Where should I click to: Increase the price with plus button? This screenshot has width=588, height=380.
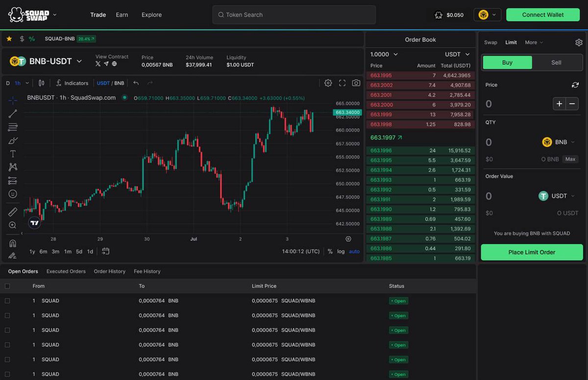pyautogui.click(x=560, y=104)
